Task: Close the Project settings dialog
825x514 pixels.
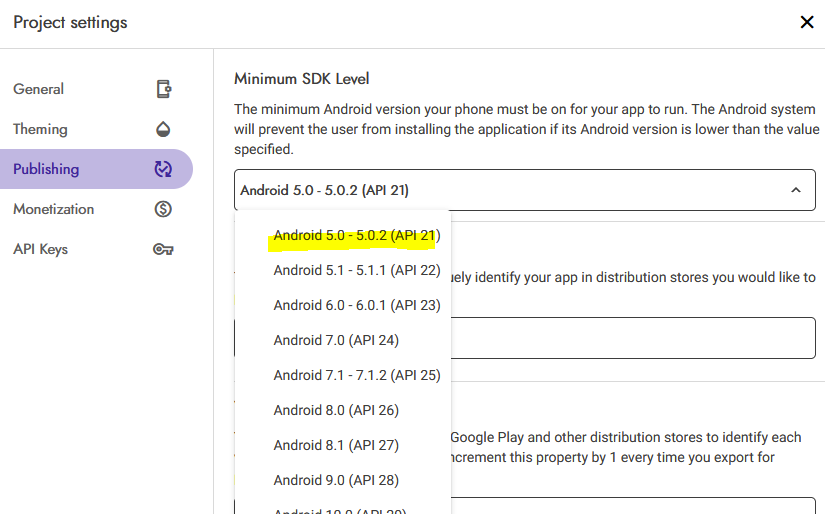Action: (x=806, y=22)
